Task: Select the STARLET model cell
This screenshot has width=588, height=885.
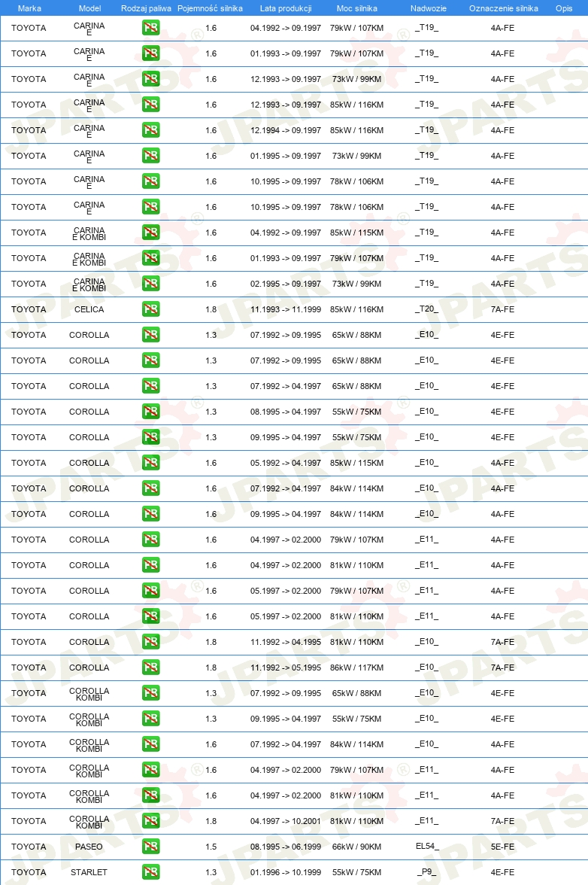Action: click(x=89, y=872)
